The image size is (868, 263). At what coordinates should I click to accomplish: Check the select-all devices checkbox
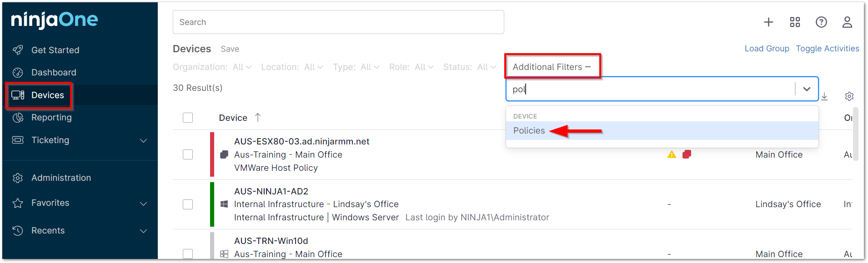point(188,117)
